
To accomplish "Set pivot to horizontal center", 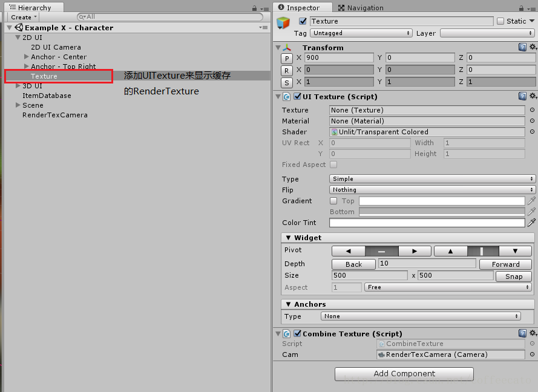I will pos(381,251).
